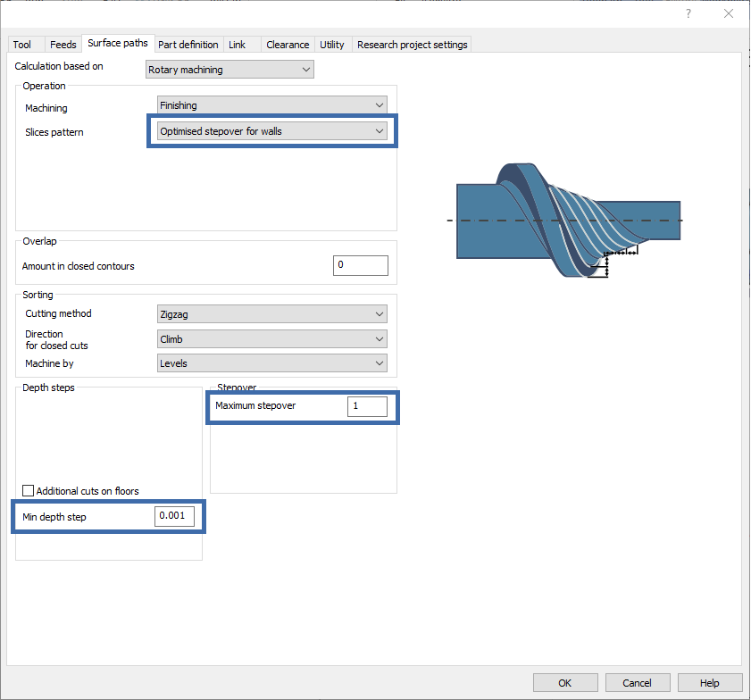
Task: Open the Clearance tab
Action: point(288,45)
